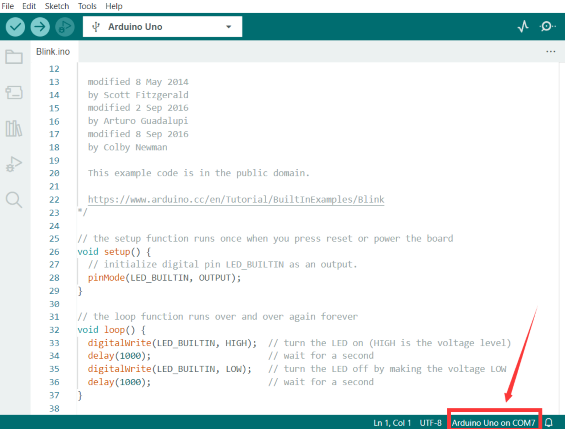Click 'by Colby Newman' comment line

click(x=128, y=147)
